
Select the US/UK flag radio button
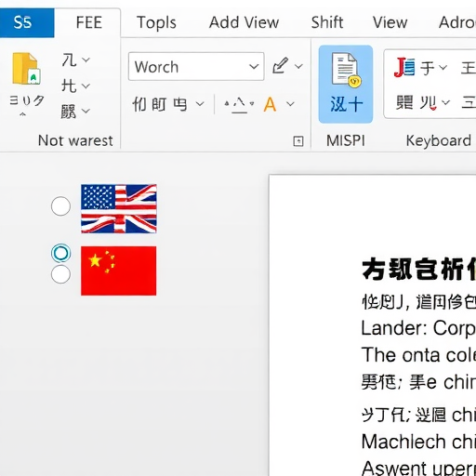(x=60, y=205)
